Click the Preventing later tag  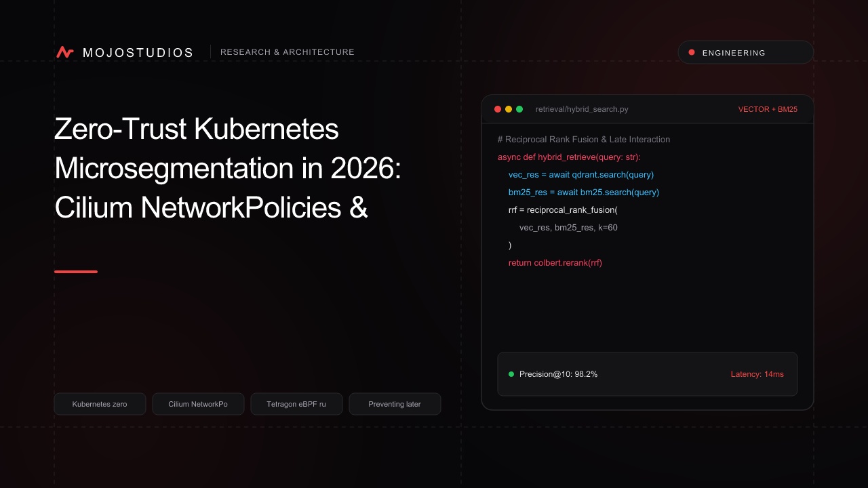[395, 404]
